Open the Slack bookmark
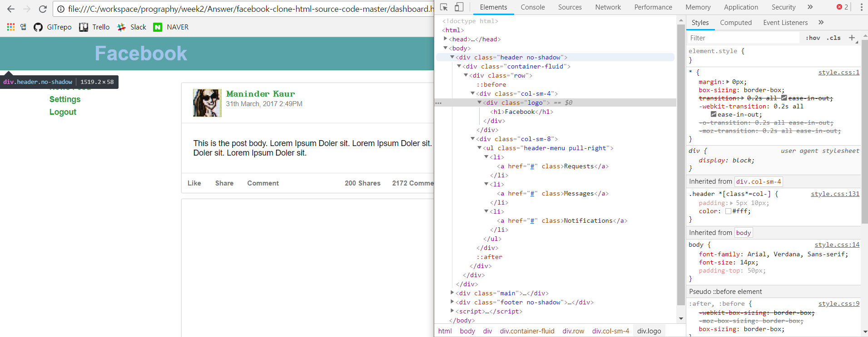The image size is (868, 337). pyautogui.click(x=132, y=27)
